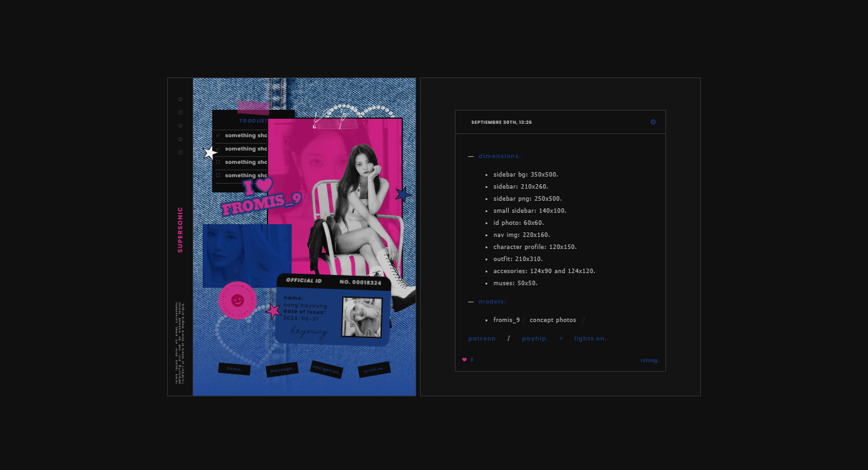Click the 'dimensions.' heading

tap(499, 156)
